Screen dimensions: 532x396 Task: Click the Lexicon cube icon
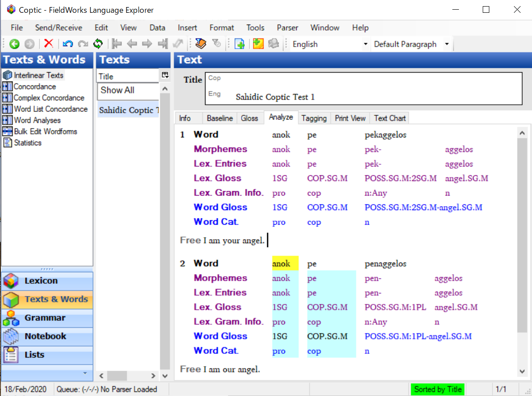pos(11,281)
